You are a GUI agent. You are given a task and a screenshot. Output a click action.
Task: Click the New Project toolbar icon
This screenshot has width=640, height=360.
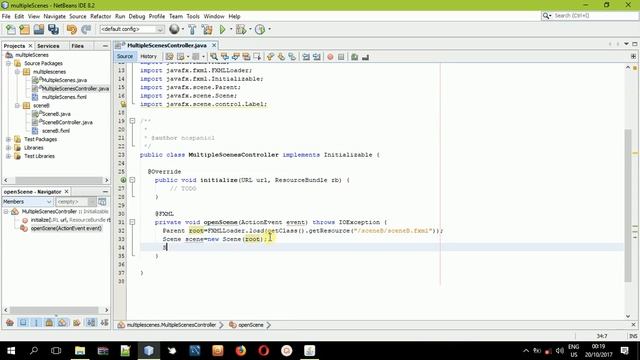click(x=24, y=29)
